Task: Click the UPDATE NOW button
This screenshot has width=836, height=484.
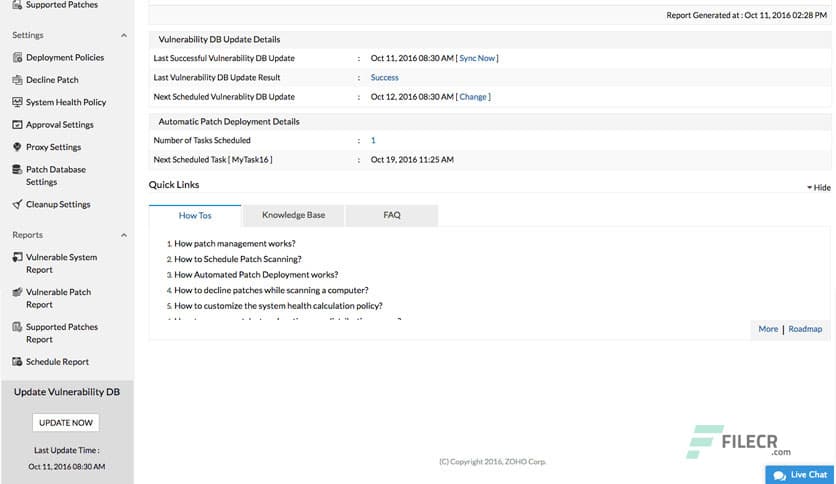Action: 66,423
